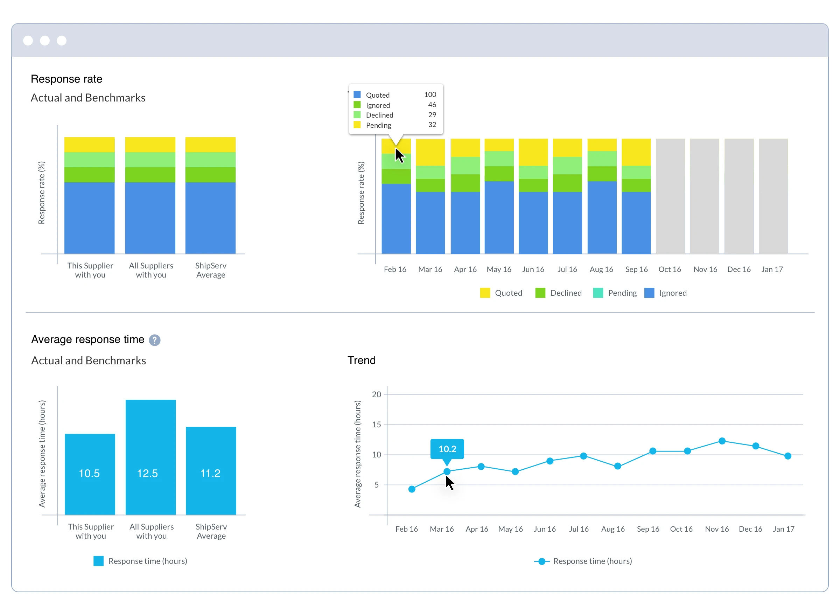This screenshot has height=616, width=840.
Task: Click the teal Pending legend swatch
Action: pos(598,293)
